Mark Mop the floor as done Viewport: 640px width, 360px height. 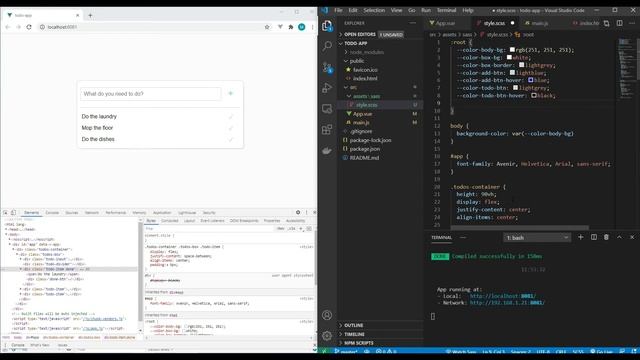pyautogui.click(x=231, y=128)
